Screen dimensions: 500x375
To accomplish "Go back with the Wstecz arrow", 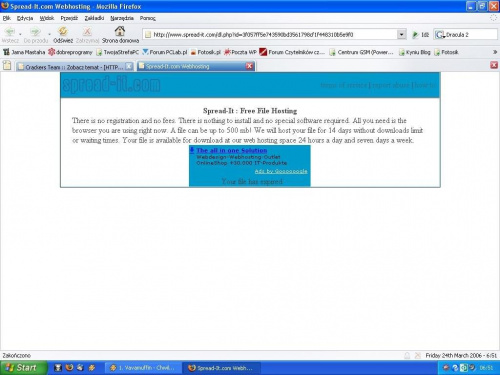I will point(10,32).
